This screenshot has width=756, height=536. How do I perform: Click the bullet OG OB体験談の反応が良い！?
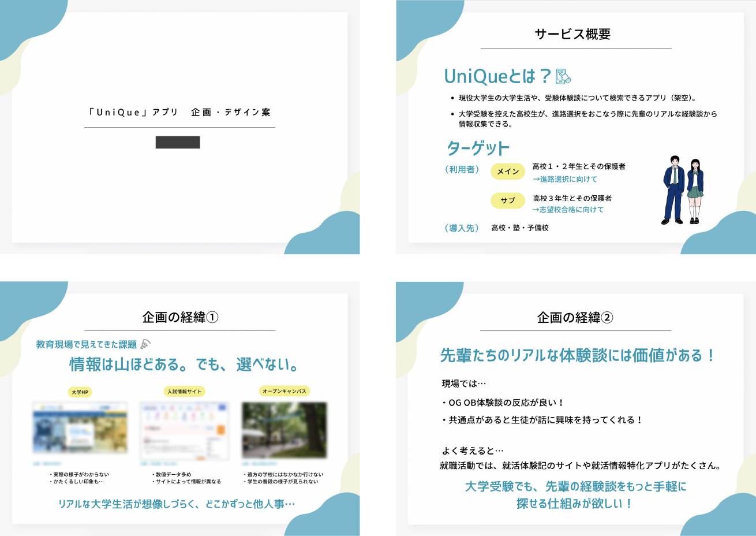(x=502, y=403)
